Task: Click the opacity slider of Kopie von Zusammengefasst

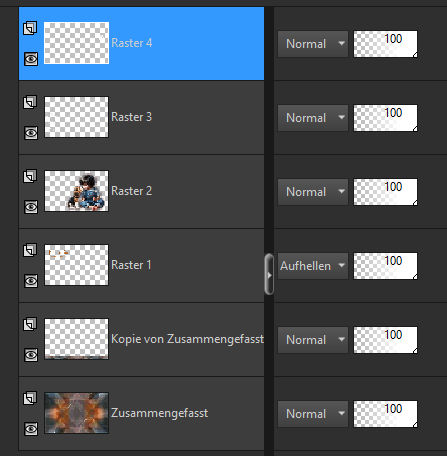Action: (385, 340)
